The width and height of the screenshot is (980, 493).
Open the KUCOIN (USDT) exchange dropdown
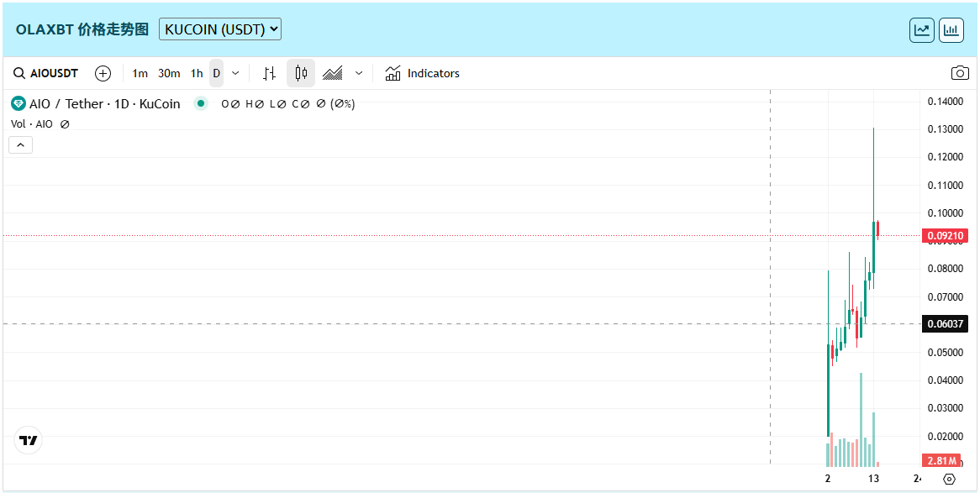click(220, 29)
